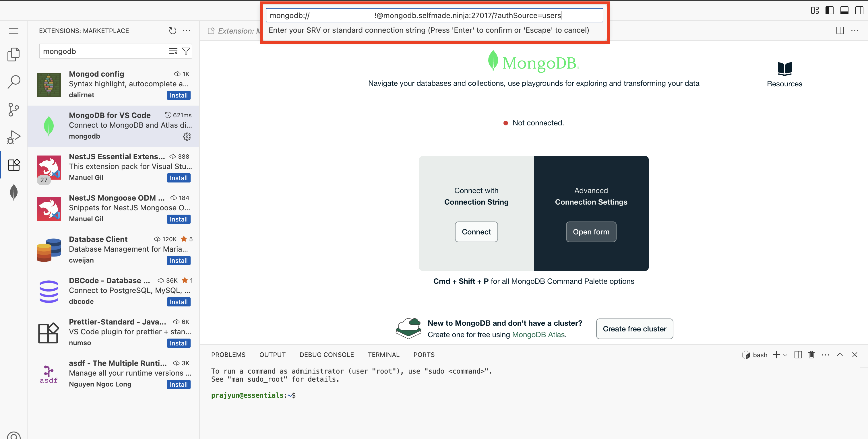Screen dimensions: 868x439
Task: Maximize the panel with up chevron
Action: (840, 355)
